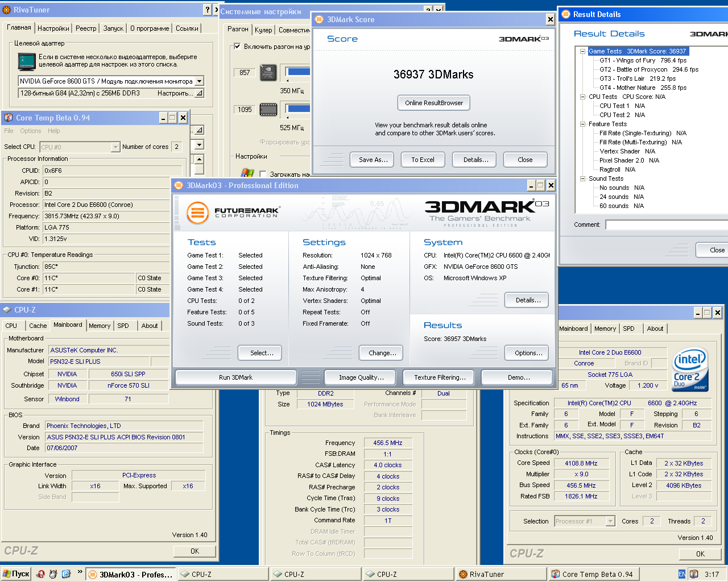Click the third quick launch icon
Viewport: 728px width, 582px height.
pos(66,574)
